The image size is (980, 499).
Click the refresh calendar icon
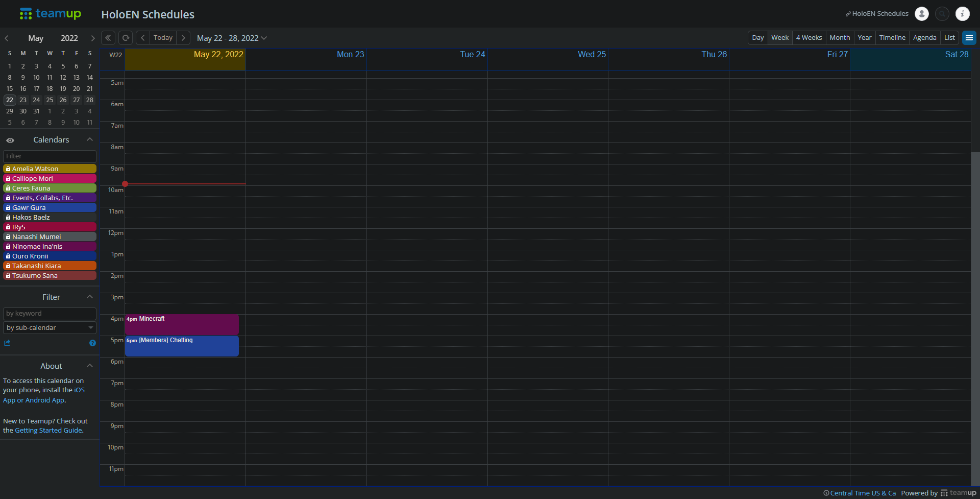click(x=126, y=38)
